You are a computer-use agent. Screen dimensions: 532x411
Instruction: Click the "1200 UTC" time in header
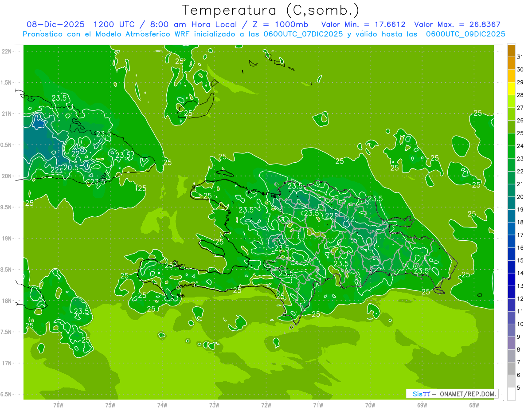tap(115, 24)
